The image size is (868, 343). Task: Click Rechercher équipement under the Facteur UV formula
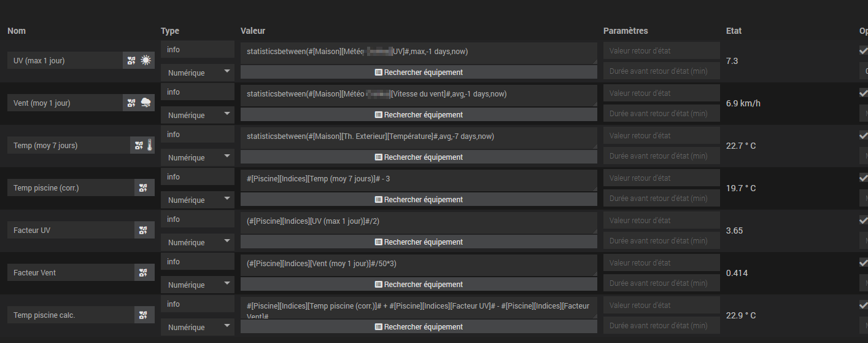(x=419, y=242)
